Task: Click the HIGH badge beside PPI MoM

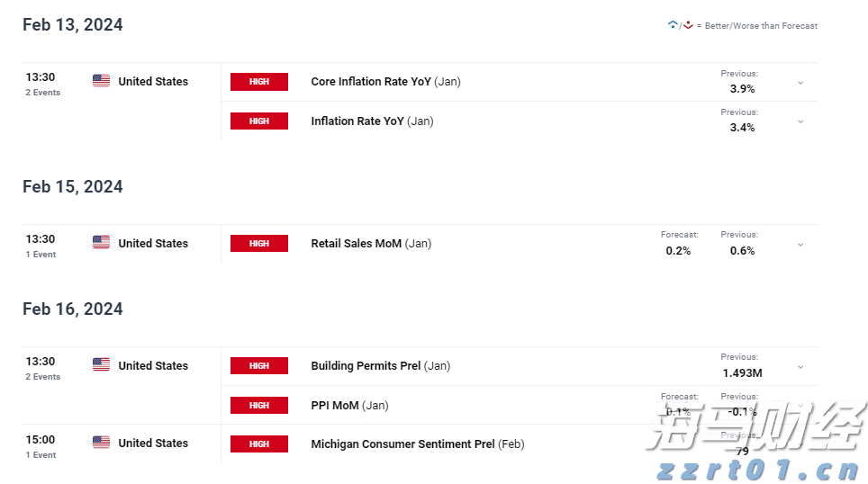Action: click(x=259, y=406)
